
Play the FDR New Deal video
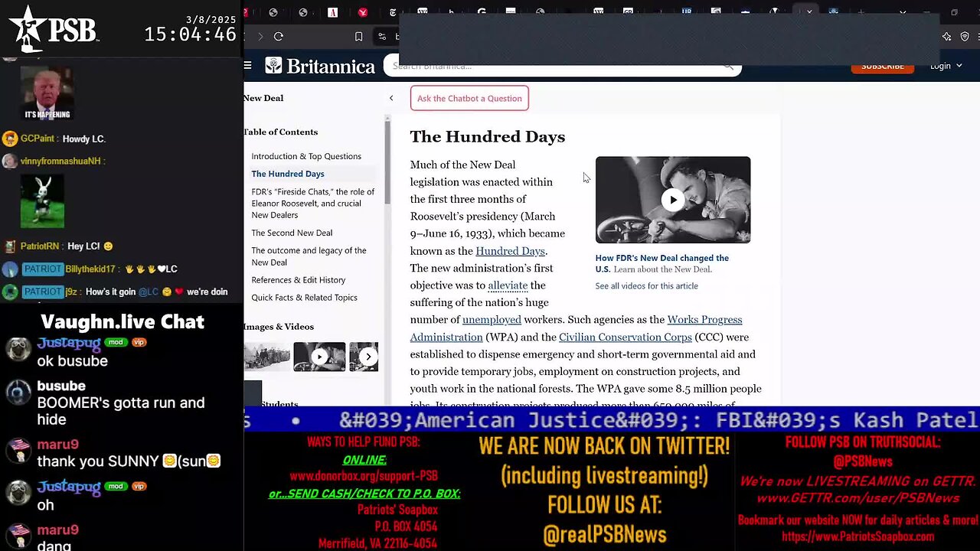(673, 200)
